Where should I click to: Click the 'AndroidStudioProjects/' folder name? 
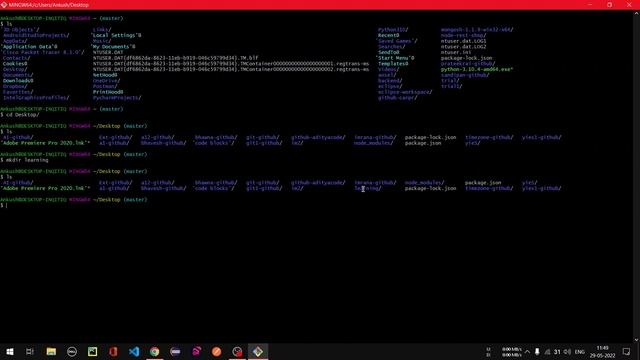point(36,35)
